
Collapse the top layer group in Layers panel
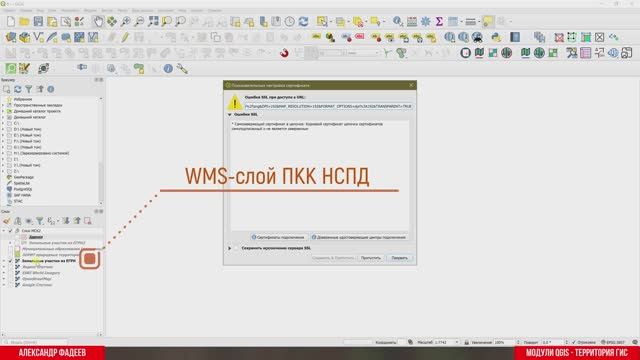click(4, 231)
